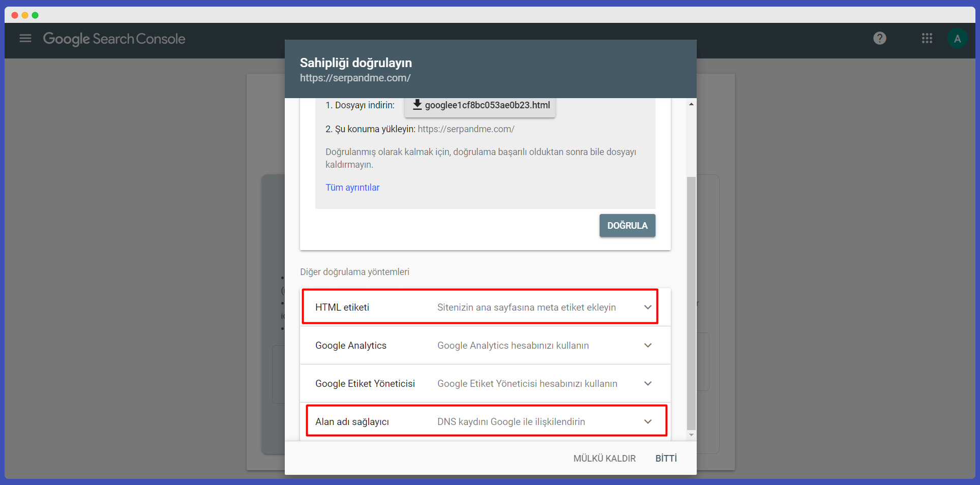Click the Diğer doğrulama yöntemleri heading
Viewport: 980px width, 485px height.
pyautogui.click(x=354, y=272)
